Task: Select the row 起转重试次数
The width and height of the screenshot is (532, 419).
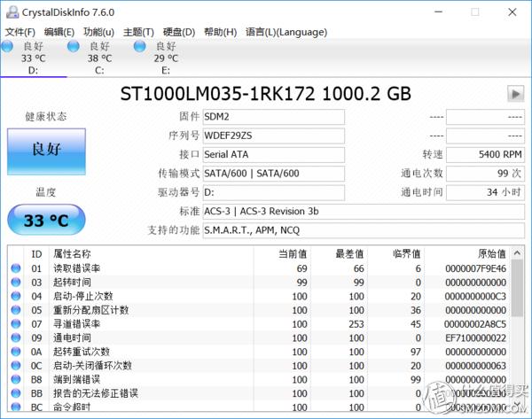Action: (x=259, y=352)
